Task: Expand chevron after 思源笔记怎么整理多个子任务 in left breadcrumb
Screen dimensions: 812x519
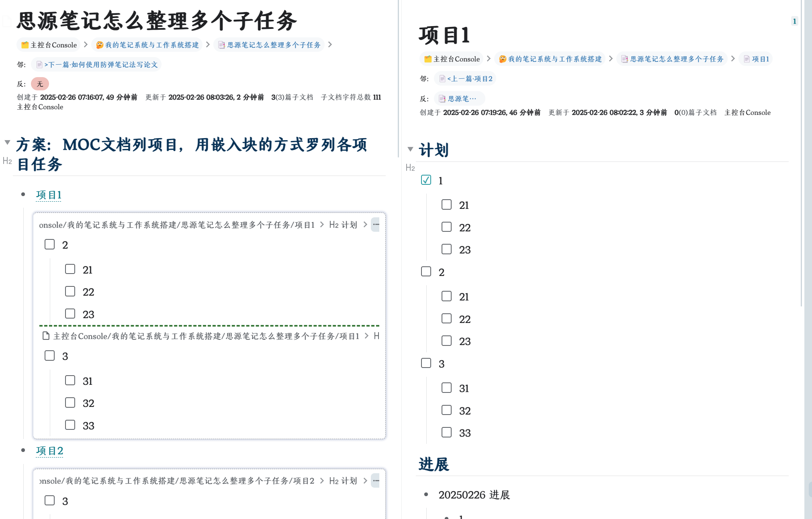Action: (x=330, y=45)
